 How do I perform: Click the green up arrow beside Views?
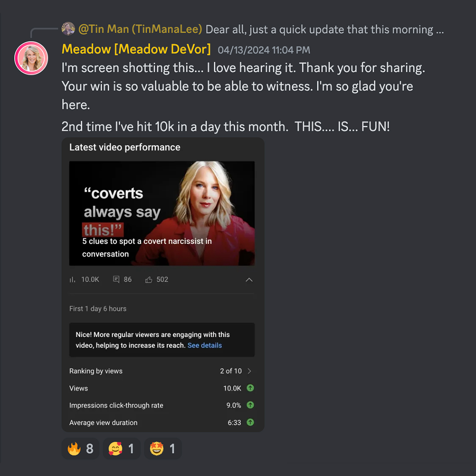pyautogui.click(x=250, y=388)
